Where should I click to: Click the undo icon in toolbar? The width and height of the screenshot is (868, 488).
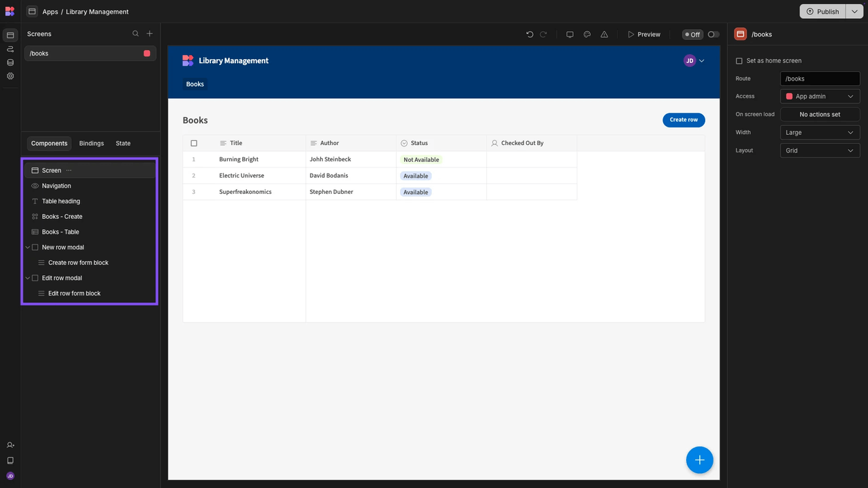coord(530,35)
